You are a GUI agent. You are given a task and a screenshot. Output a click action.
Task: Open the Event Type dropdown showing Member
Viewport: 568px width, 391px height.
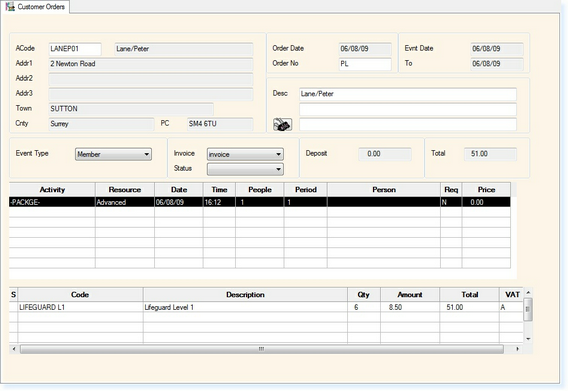pyautogui.click(x=113, y=154)
